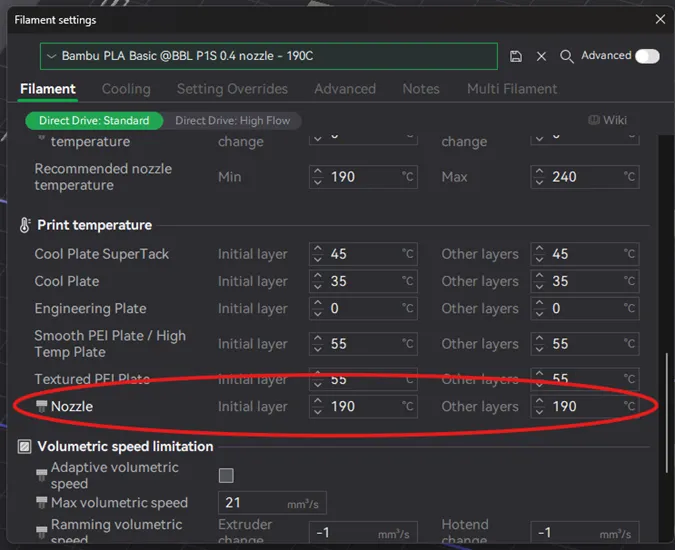
Task: Decrease Smooth PEI Plate initial layer temperature
Action: 318,349
